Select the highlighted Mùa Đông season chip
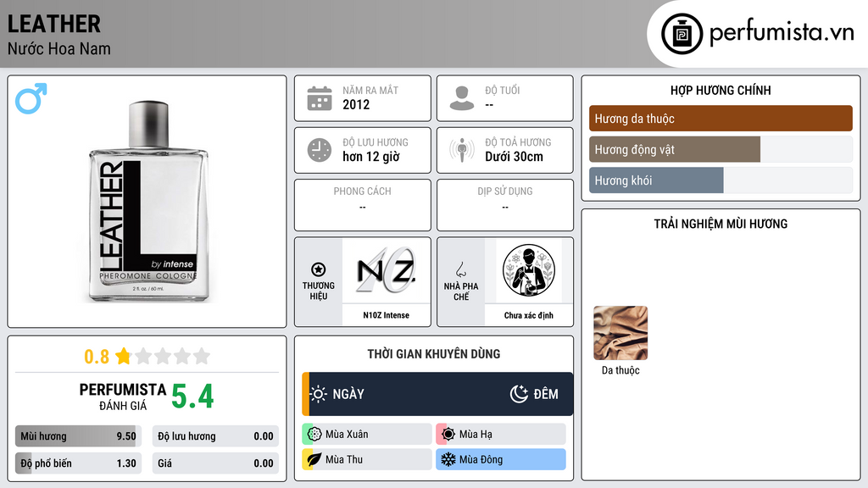Viewport: 868px width, 488px height. click(501, 459)
